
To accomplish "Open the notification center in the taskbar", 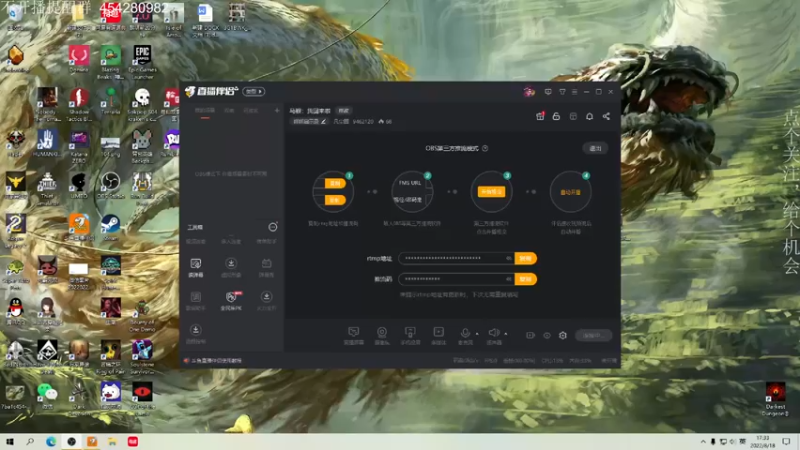I will [786, 441].
